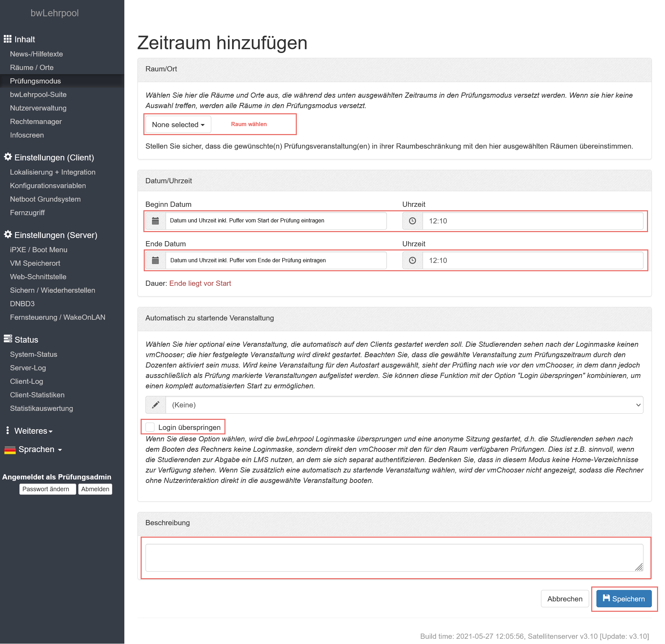Image resolution: width=665 pixels, height=644 pixels.
Task: Open bwLehrpool-Suite page
Action: pyautogui.click(x=38, y=95)
